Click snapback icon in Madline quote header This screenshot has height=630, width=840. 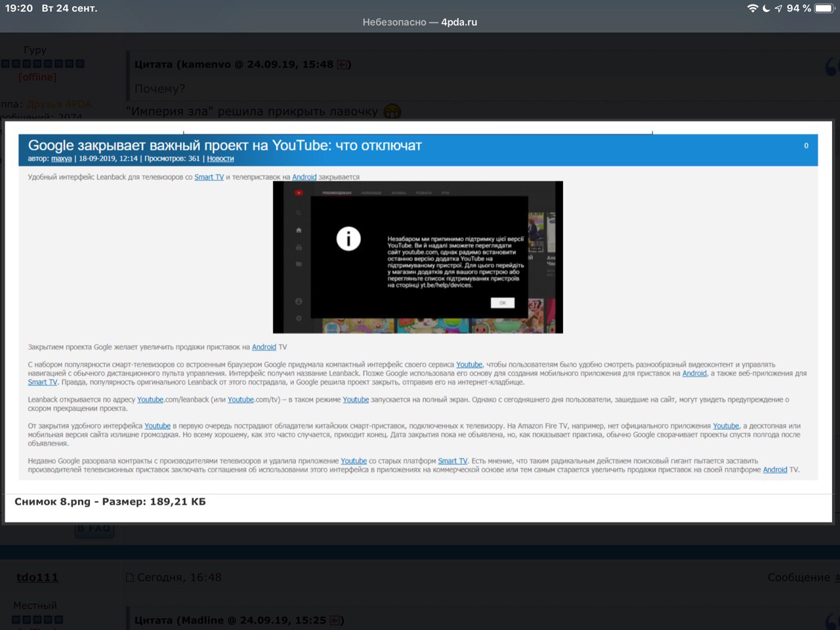coord(335,620)
